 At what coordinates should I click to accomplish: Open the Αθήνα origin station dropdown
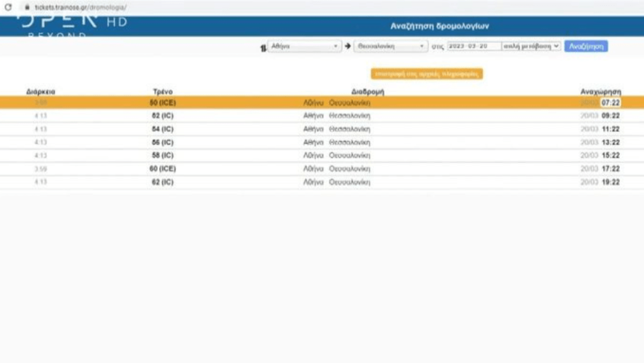[304, 46]
